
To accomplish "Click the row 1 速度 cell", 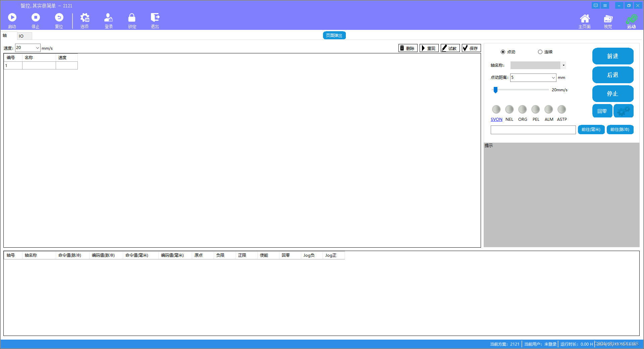I will pyautogui.click(x=66, y=65).
